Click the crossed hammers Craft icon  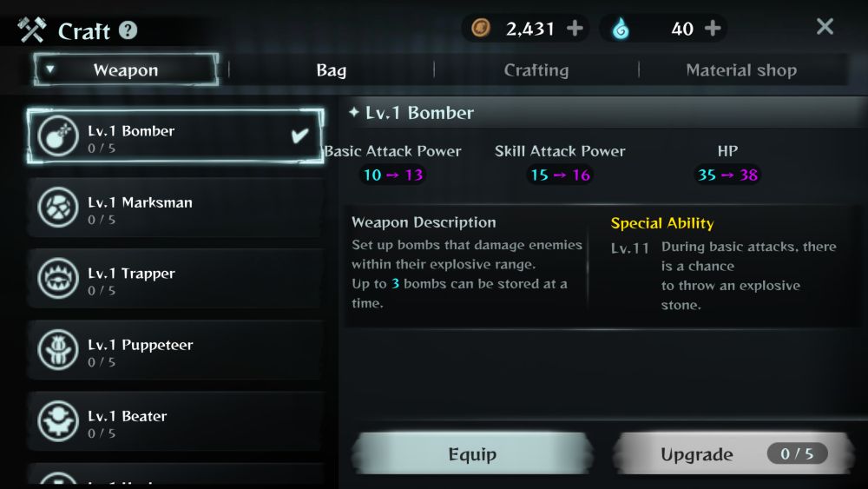[x=31, y=30]
